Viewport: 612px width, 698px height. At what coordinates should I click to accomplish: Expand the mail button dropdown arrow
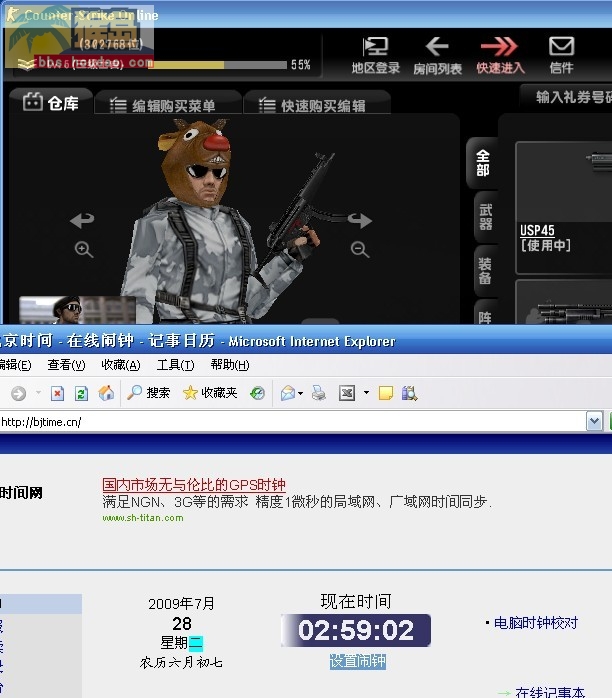[300, 393]
